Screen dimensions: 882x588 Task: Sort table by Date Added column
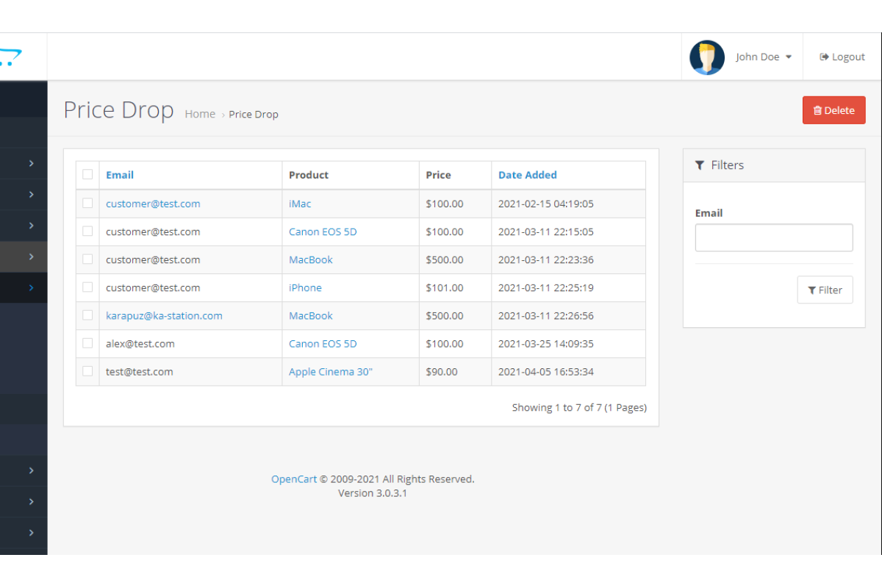527,175
